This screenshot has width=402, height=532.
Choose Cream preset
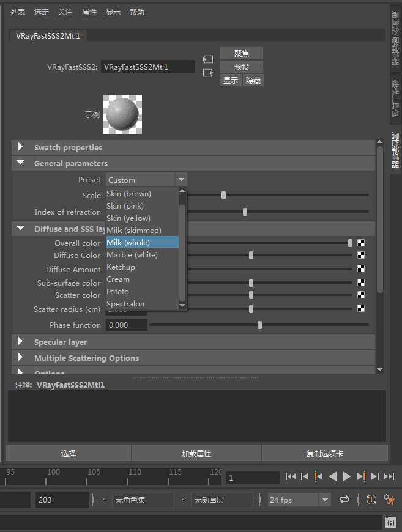pos(143,279)
